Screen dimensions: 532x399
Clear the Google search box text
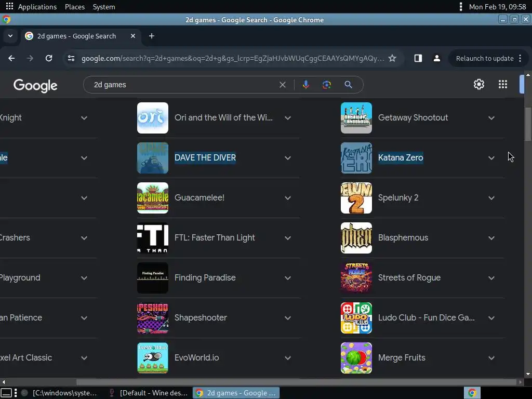tap(282, 85)
